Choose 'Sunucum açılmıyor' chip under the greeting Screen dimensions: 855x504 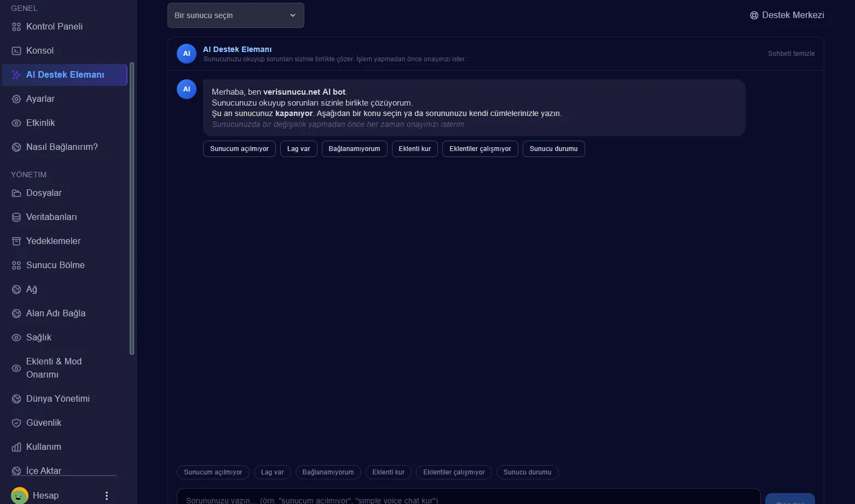point(239,149)
